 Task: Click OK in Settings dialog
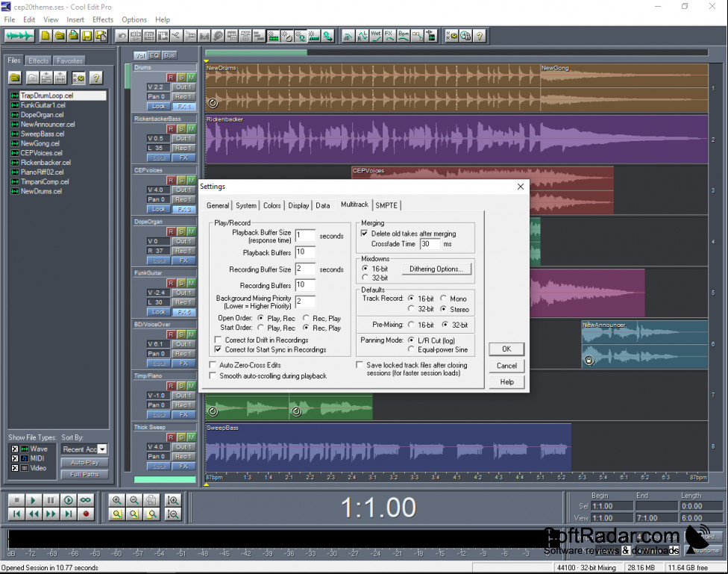point(506,349)
